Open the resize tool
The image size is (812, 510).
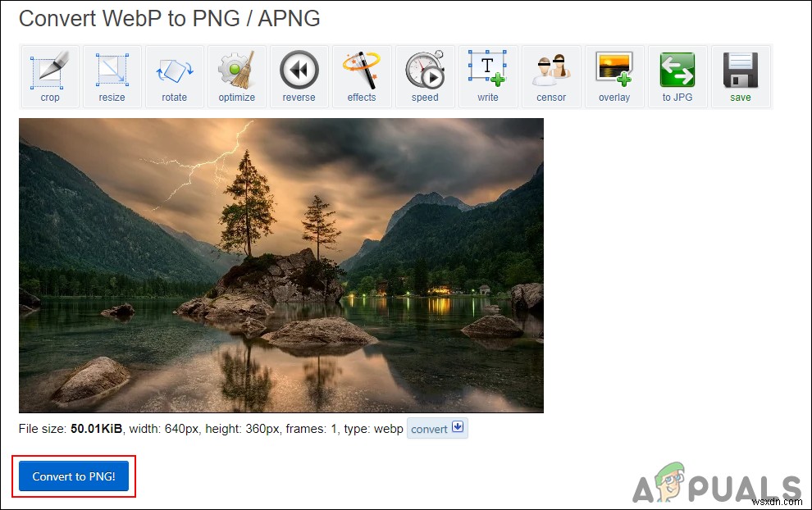pyautogui.click(x=112, y=75)
